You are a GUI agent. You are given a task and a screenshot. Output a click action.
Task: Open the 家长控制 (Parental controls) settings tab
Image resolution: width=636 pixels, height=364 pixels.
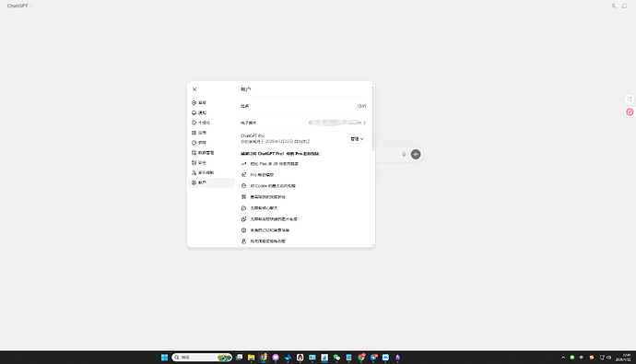(x=212, y=172)
